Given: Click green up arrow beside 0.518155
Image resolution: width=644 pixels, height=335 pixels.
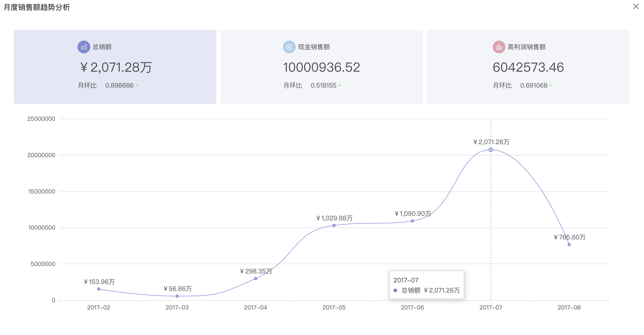Looking at the screenshot, I should (340, 85).
